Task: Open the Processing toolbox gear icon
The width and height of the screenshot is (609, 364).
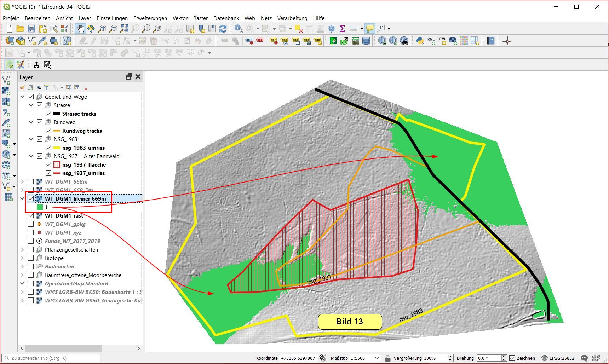Action: click(x=332, y=29)
